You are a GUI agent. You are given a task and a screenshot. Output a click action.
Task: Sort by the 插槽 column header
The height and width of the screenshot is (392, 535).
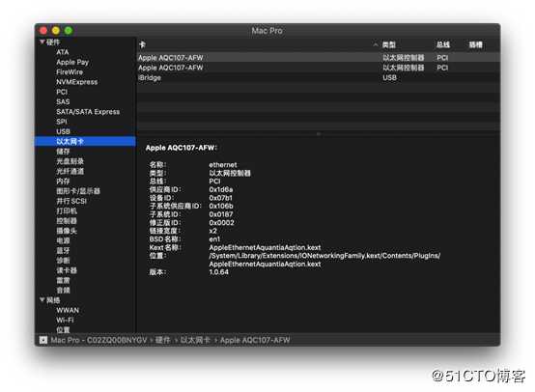point(475,44)
